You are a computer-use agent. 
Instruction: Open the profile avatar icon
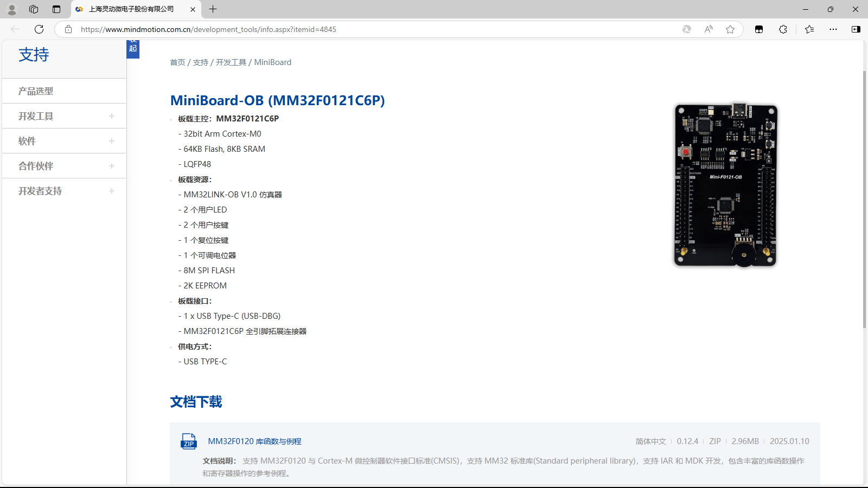click(11, 9)
